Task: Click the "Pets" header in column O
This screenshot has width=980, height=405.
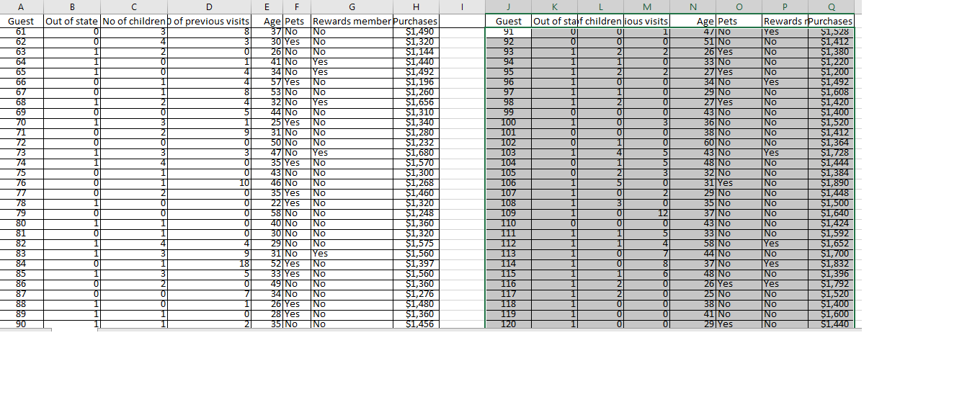Action: click(x=739, y=22)
